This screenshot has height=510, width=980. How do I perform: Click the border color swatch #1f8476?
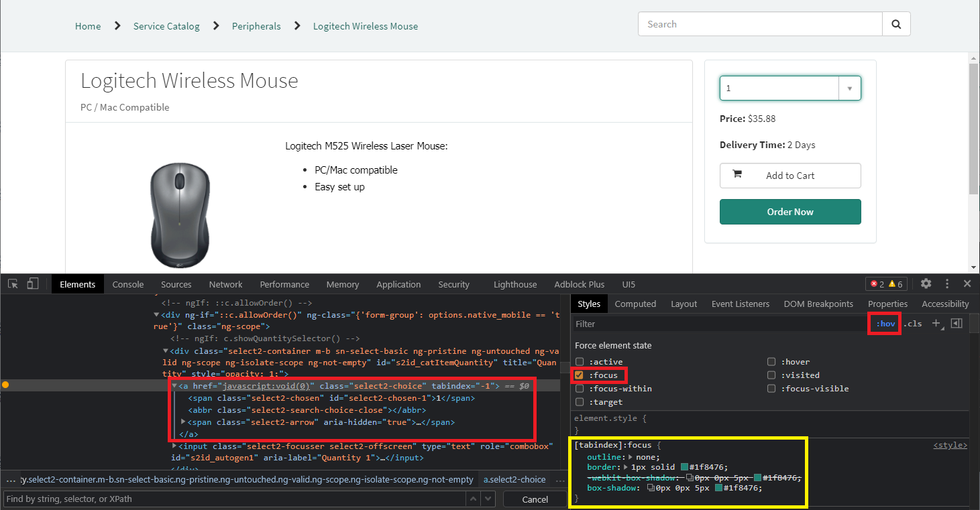[684, 467]
